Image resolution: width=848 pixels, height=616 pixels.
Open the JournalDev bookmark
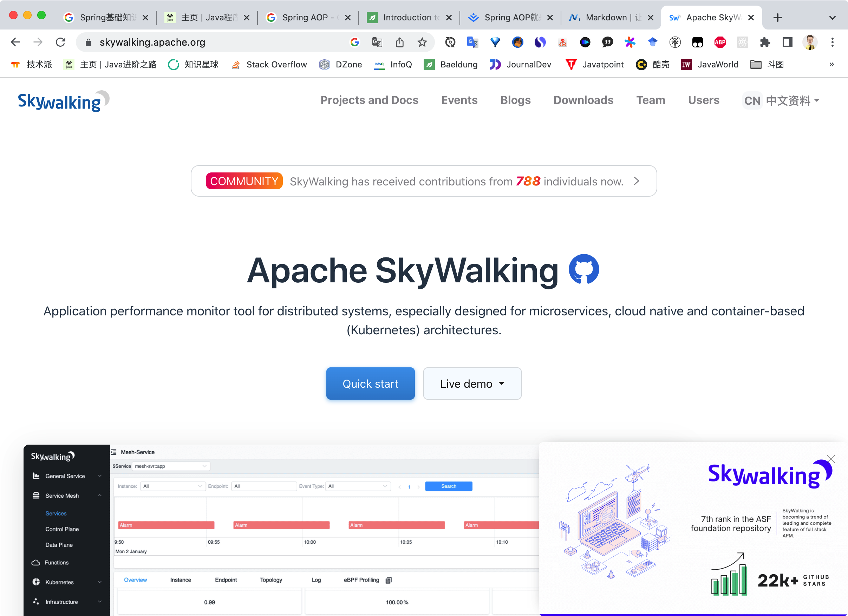(521, 64)
